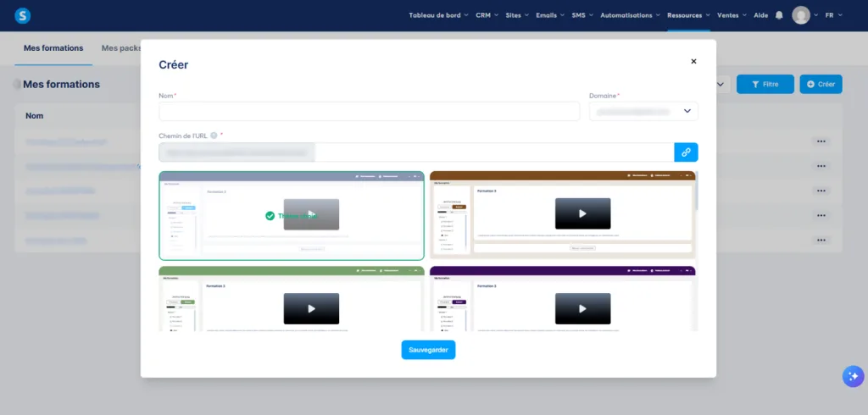Image resolution: width=868 pixels, height=415 pixels.
Task: Click the Filtre button
Action: tap(765, 84)
